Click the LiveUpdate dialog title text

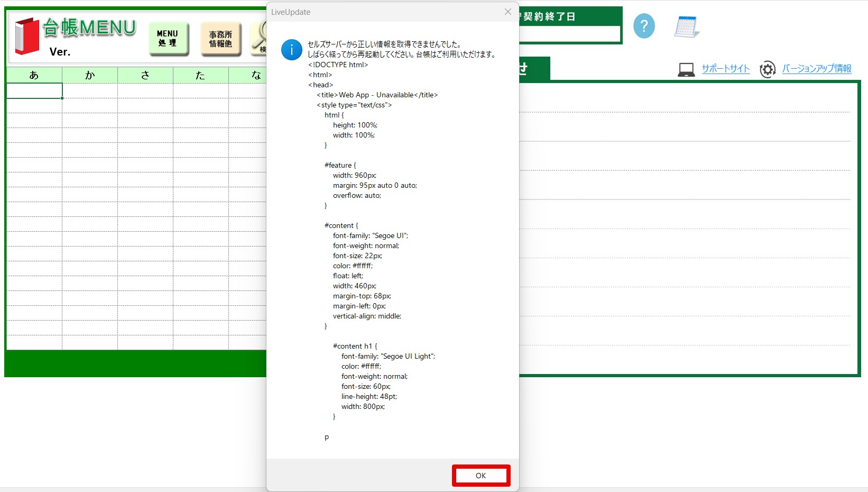[291, 12]
